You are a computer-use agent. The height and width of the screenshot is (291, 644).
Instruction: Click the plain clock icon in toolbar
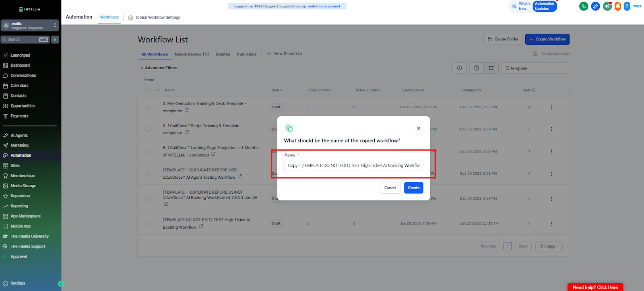point(476,68)
